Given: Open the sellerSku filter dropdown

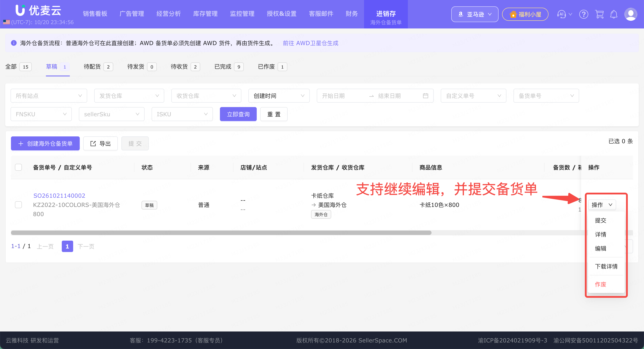Looking at the screenshot, I should (111, 114).
